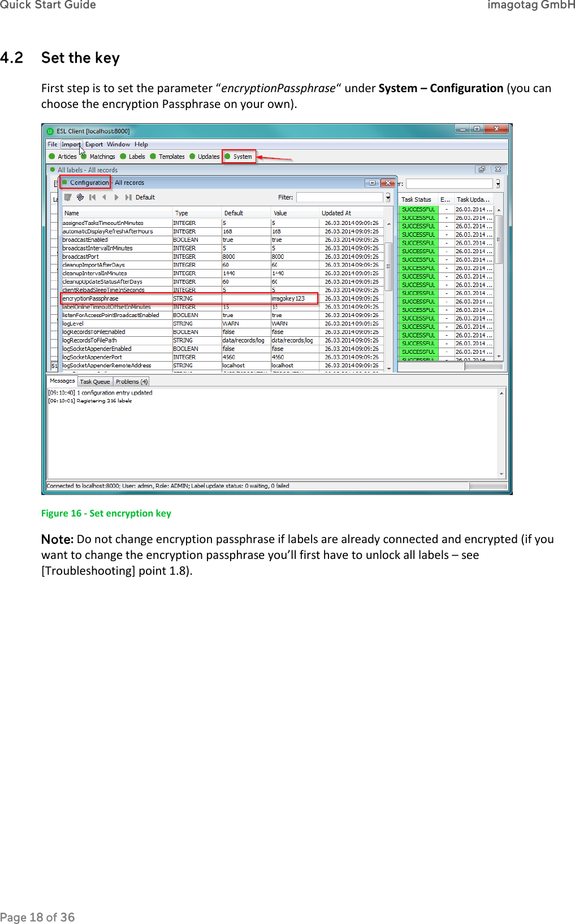The width and height of the screenshot is (575, 924).
Task: Click the imagokey123 value cell
Action: (294, 298)
